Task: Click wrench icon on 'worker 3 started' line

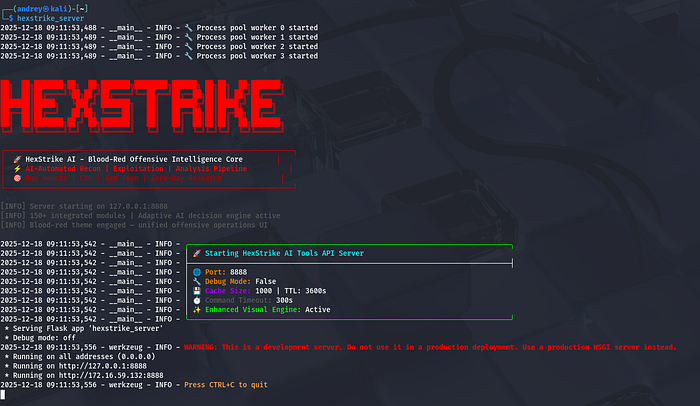Action: tap(188, 56)
